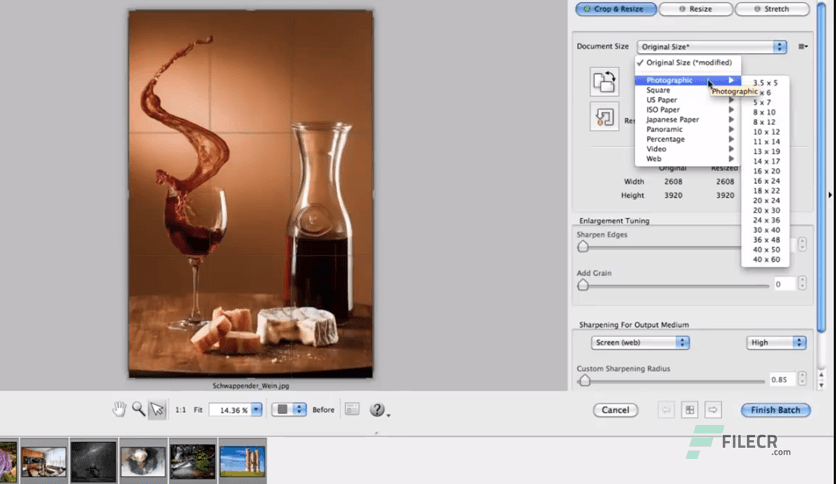
Task: Click the Custom Sharpening Radius stepper arrows
Action: pyautogui.click(x=802, y=379)
